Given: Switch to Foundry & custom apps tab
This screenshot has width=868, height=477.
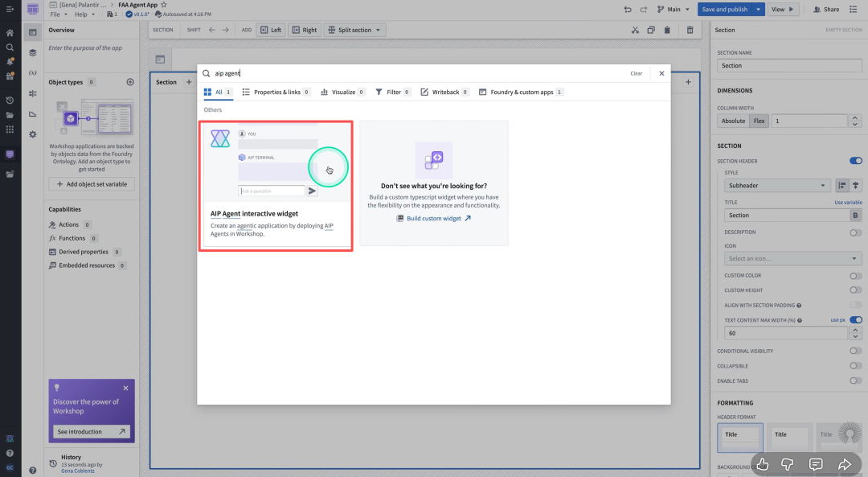Looking at the screenshot, I should pos(521,92).
